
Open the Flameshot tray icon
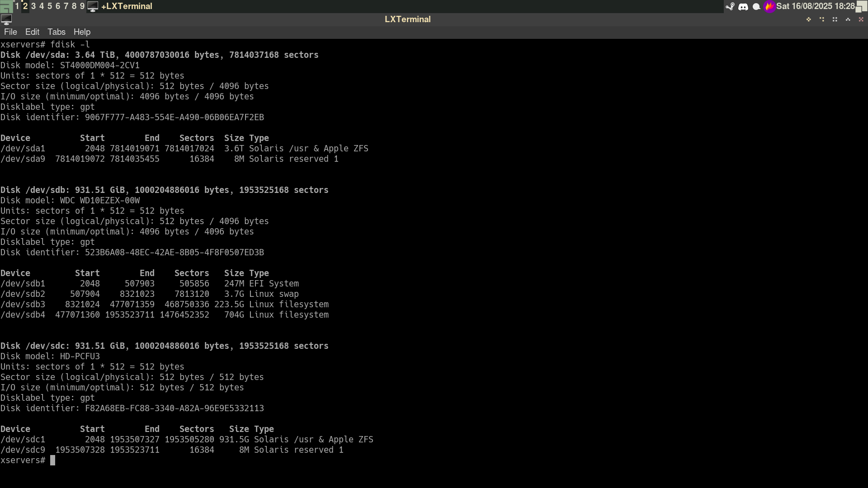[x=769, y=6]
